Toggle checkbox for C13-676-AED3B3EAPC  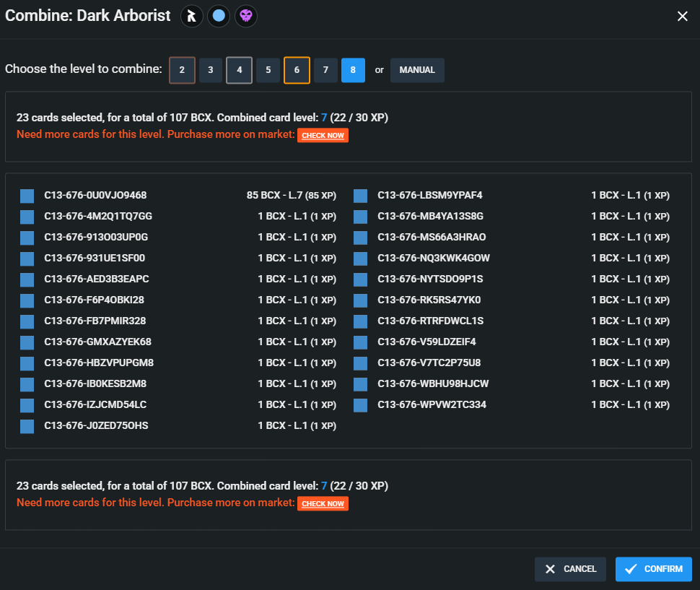(x=27, y=279)
